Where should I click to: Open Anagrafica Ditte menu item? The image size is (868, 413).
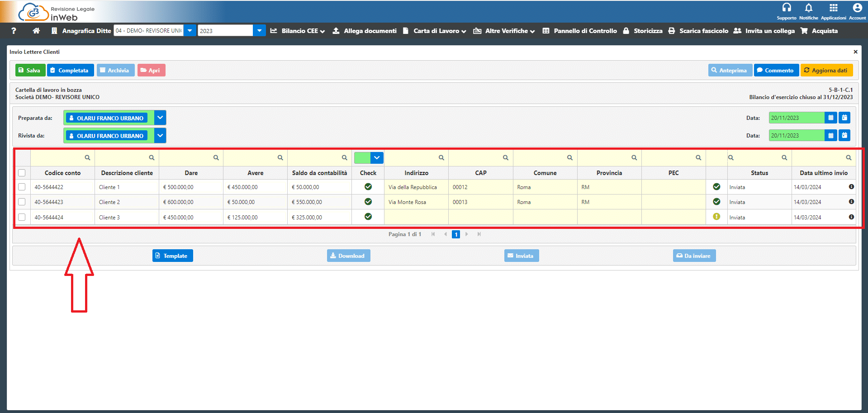[x=81, y=31]
